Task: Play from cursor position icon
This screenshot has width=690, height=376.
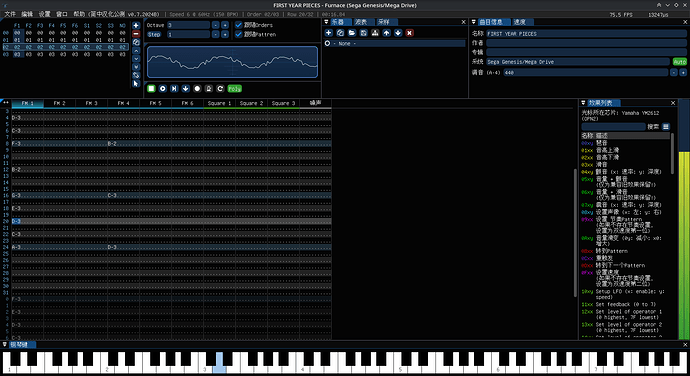Action: click(x=174, y=88)
